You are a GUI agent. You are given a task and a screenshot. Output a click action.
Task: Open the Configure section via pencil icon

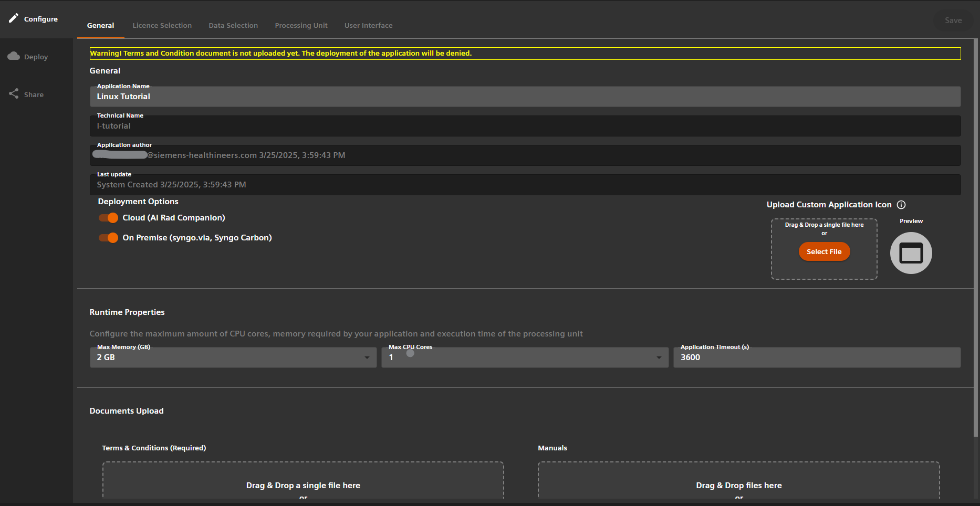click(14, 17)
